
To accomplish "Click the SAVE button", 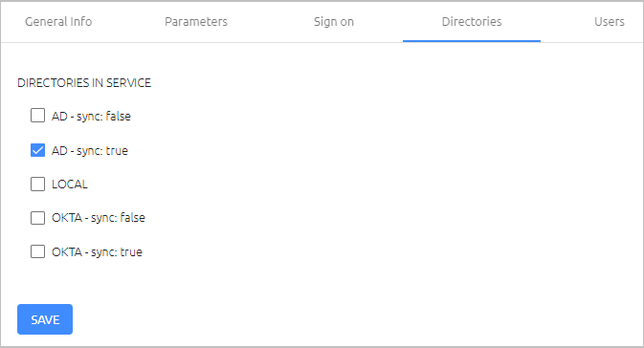I will (45, 319).
